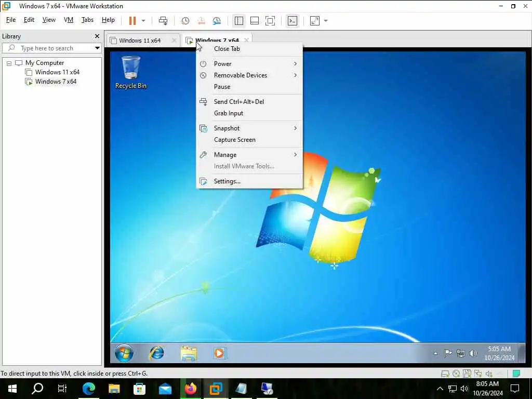Click the Revert to snapshot toolbar icon
Viewport: 532px width, 399px height.
[x=201, y=21]
